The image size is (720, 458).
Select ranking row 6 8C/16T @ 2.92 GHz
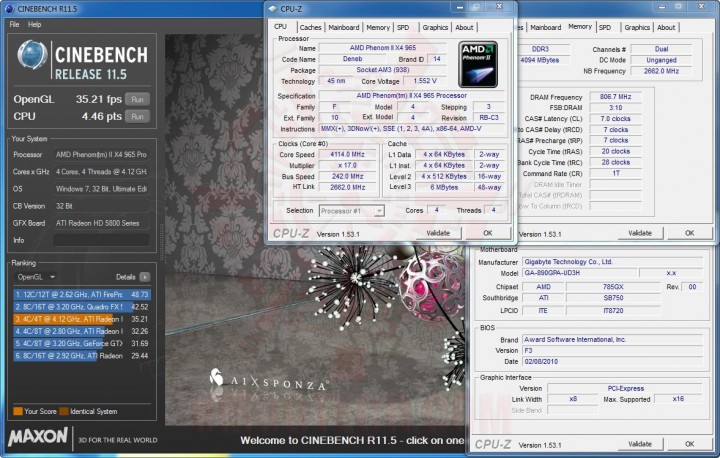click(x=82, y=356)
